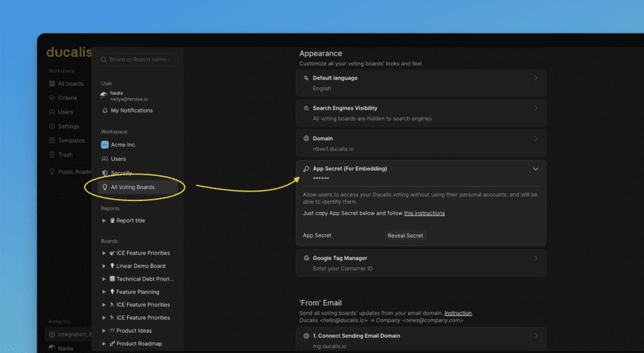Open the 'Instruction' link under From Email

[458, 313]
